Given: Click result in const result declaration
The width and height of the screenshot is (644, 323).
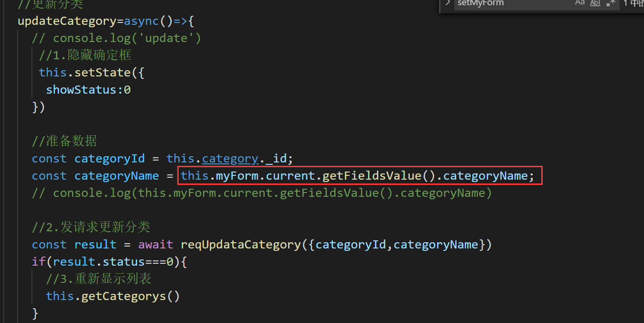Looking at the screenshot, I should tap(95, 244).
